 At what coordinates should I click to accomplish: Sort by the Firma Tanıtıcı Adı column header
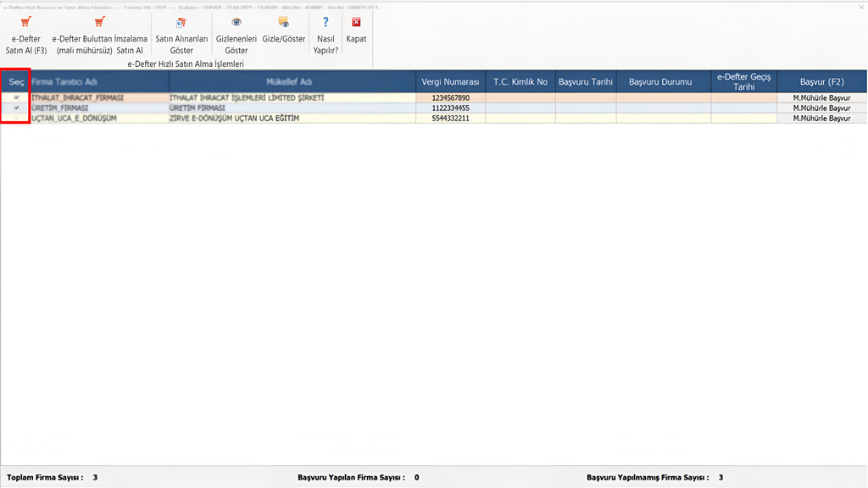tap(100, 82)
